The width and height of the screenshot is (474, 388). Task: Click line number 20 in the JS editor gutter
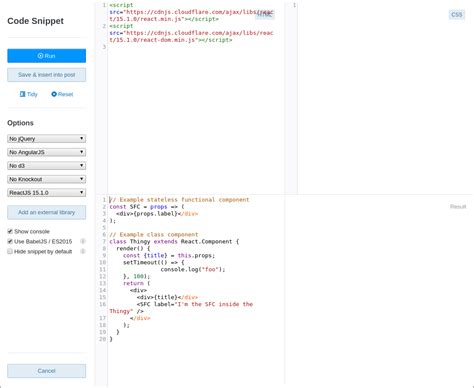tap(102, 339)
